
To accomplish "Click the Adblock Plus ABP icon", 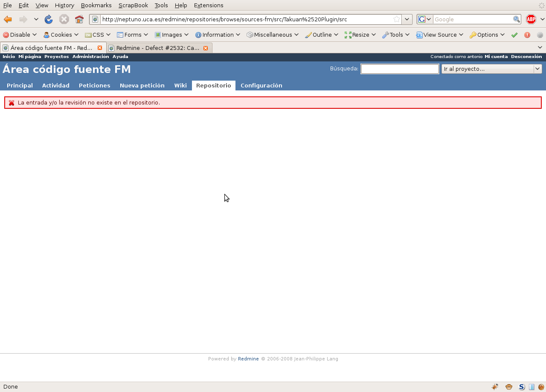I will tap(531, 19).
